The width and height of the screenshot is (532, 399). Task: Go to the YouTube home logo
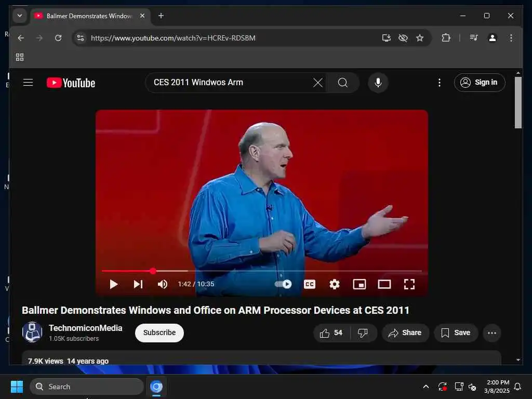pyautogui.click(x=71, y=83)
